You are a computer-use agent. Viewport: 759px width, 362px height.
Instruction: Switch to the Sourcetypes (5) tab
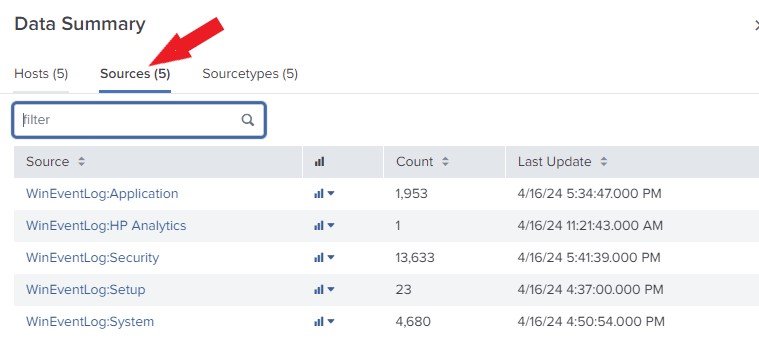[250, 74]
